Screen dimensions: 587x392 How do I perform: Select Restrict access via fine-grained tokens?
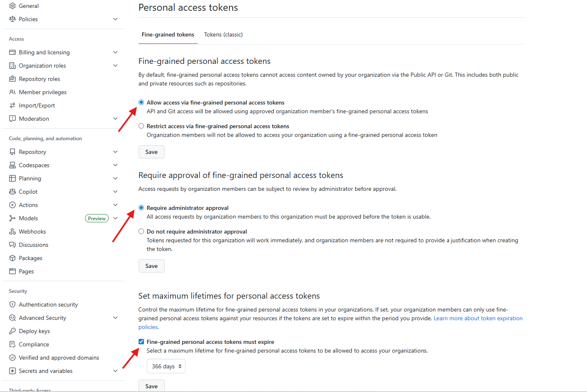click(x=141, y=126)
